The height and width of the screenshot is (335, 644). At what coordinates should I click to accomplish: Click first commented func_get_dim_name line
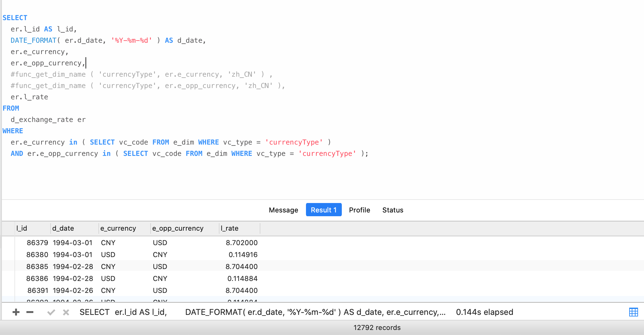pos(142,74)
